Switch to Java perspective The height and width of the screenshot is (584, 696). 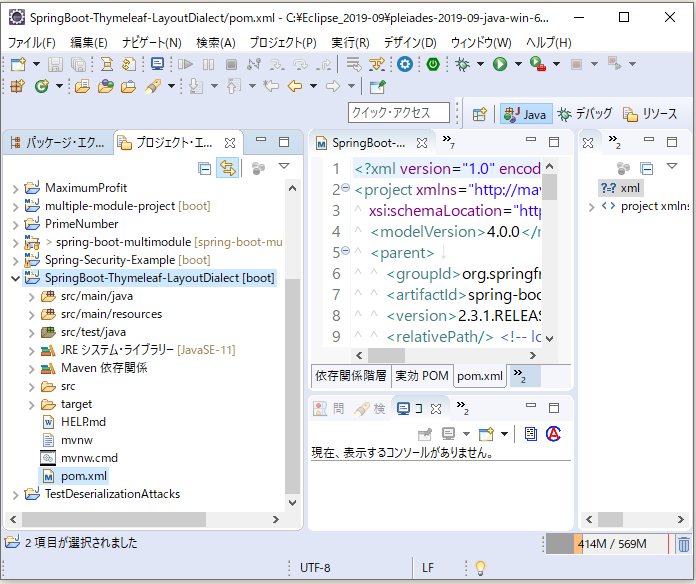tap(526, 114)
